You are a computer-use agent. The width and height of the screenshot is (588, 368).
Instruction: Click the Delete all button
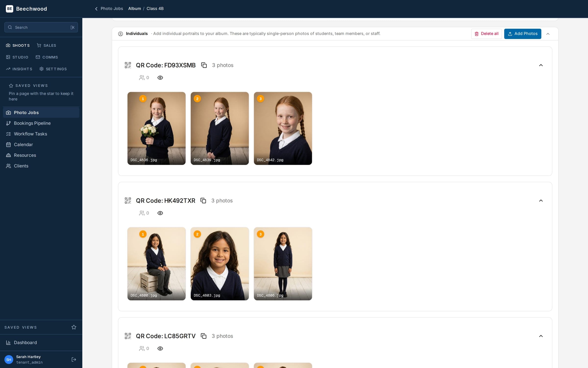click(x=486, y=34)
